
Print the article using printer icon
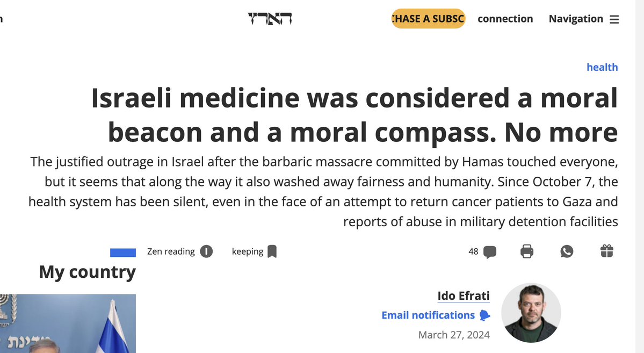coord(527,251)
